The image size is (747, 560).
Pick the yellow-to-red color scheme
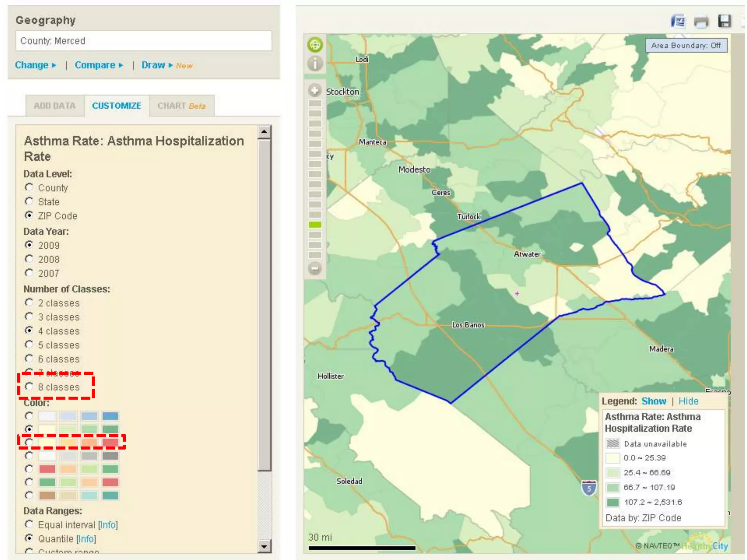29,442
